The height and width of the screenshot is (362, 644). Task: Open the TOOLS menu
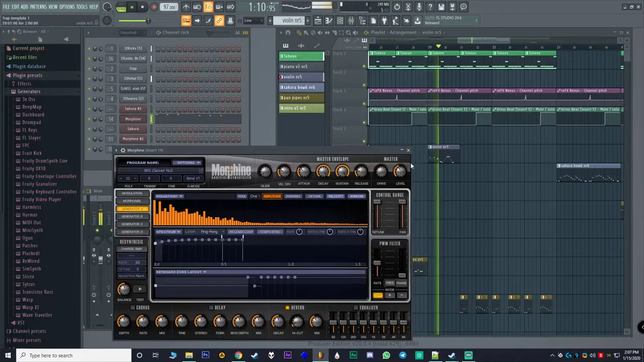click(82, 7)
